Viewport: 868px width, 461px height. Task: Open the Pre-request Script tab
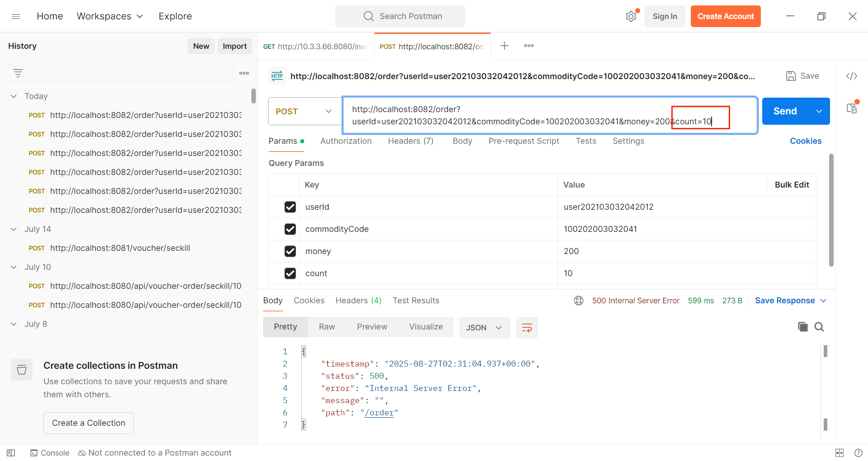coord(524,141)
